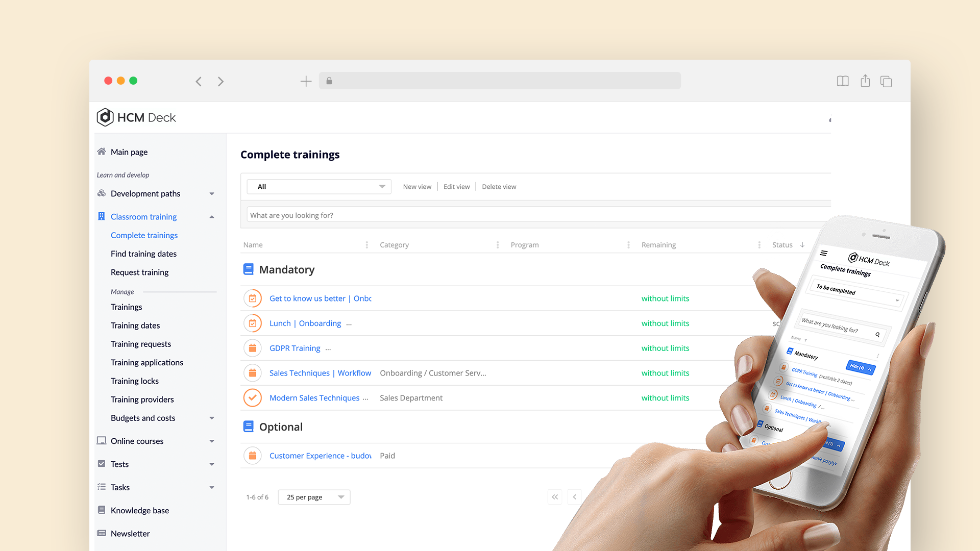The width and height of the screenshot is (980, 551).
Task: Open hamburger menu on phone screen
Action: (824, 253)
